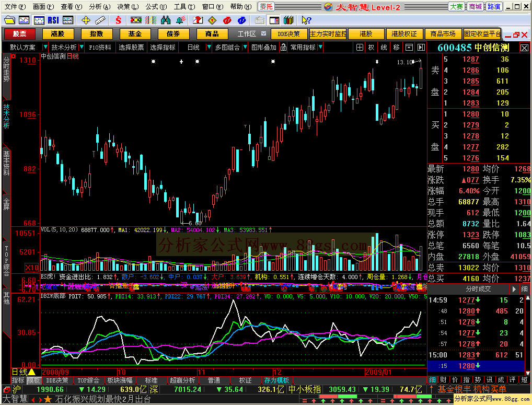
Task: Open the 日线 period dropdown arrow
Action: point(209,47)
